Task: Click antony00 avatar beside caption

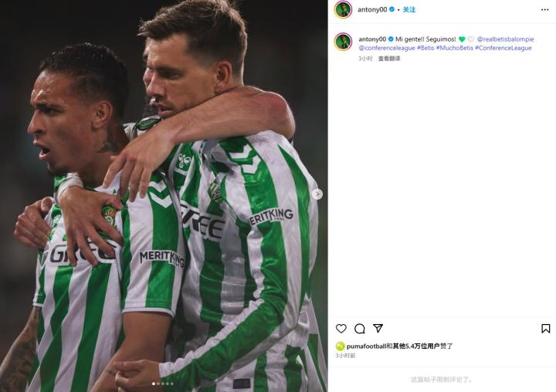Action: pyautogui.click(x=343, y=42)
